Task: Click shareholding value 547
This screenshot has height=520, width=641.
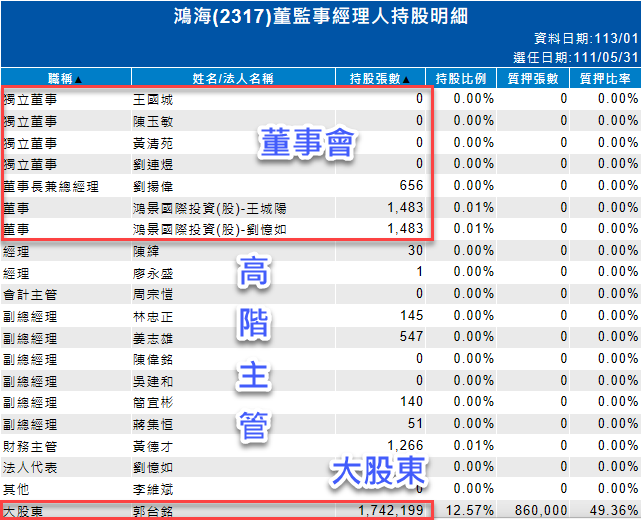Action: (x=411, y=336)
